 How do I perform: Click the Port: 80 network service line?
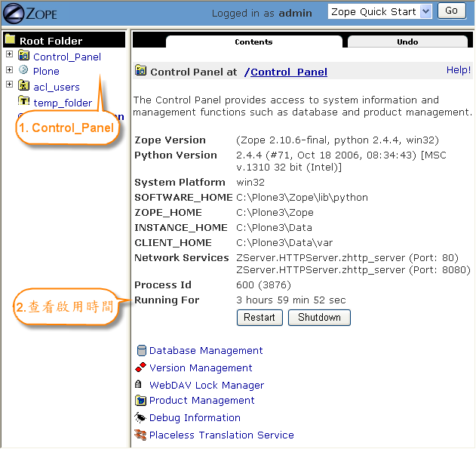pyautogui.click(x=347, y=258)
